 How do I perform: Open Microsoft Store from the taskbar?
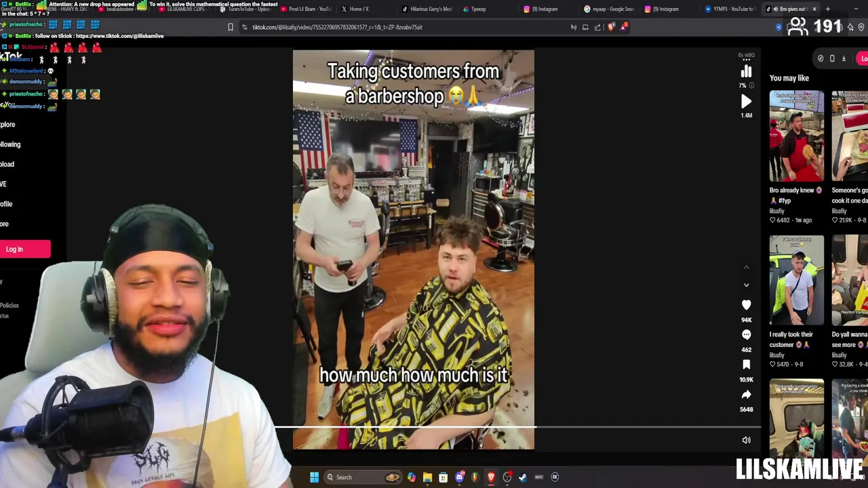pos(443,477)
